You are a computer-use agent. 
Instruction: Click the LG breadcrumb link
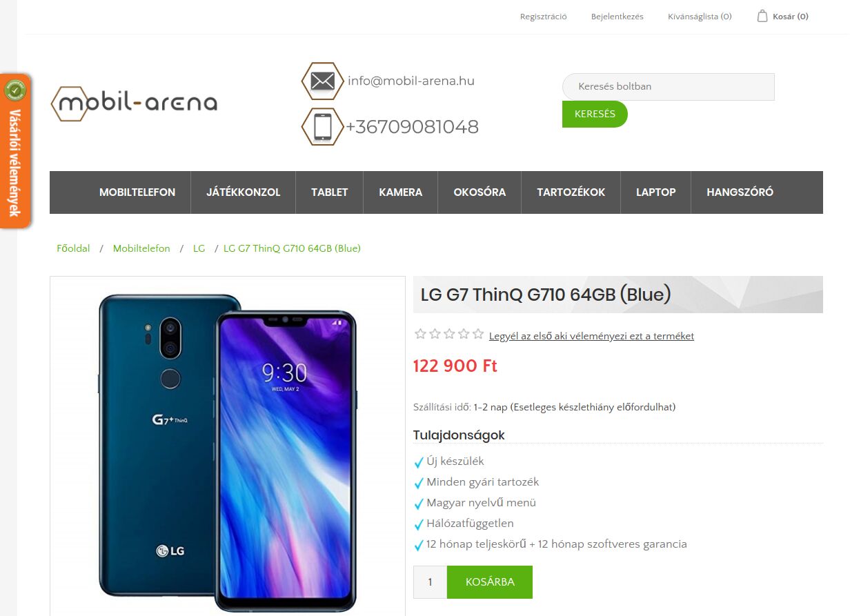pos(199,248)
